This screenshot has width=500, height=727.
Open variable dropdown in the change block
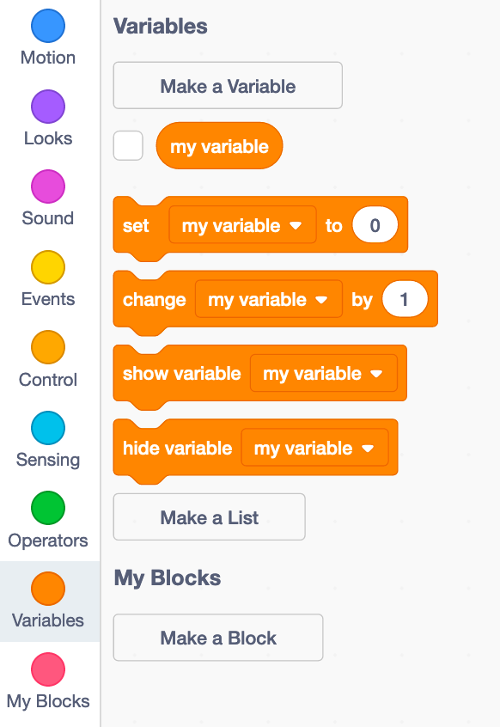click(x=269, y=300)
